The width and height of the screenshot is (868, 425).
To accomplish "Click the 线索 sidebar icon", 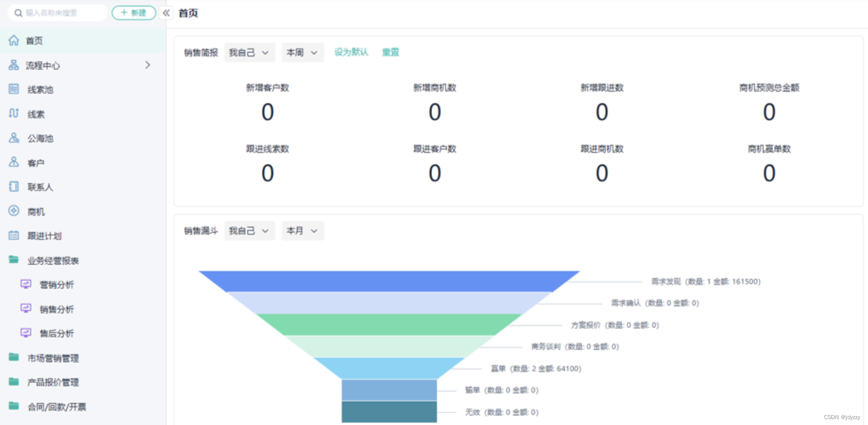I will (14, 113).
